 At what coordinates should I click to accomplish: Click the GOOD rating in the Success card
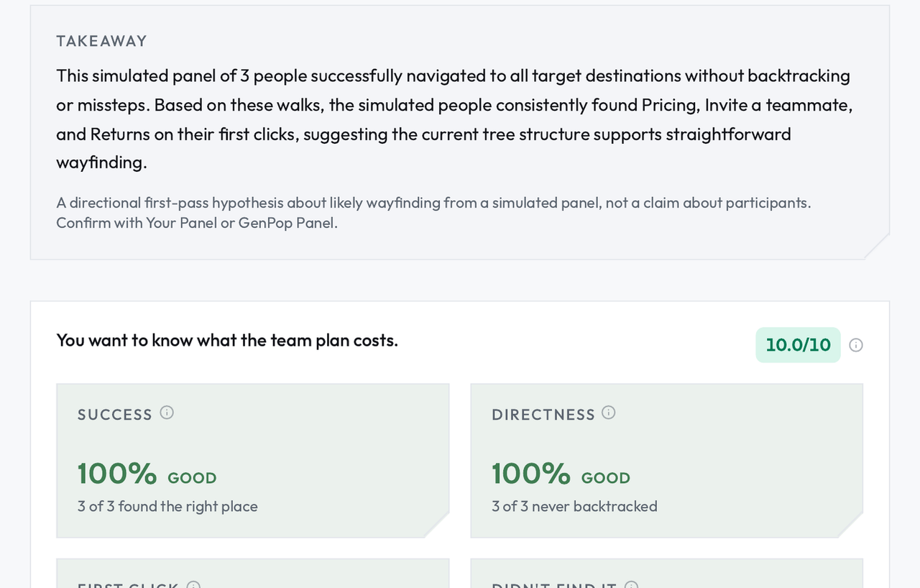192,478
